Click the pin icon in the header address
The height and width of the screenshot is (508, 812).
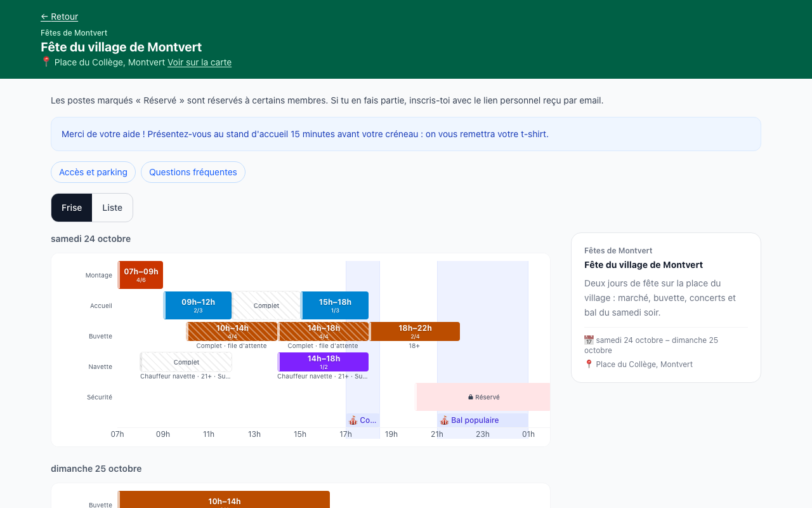[x=46, y=62]
